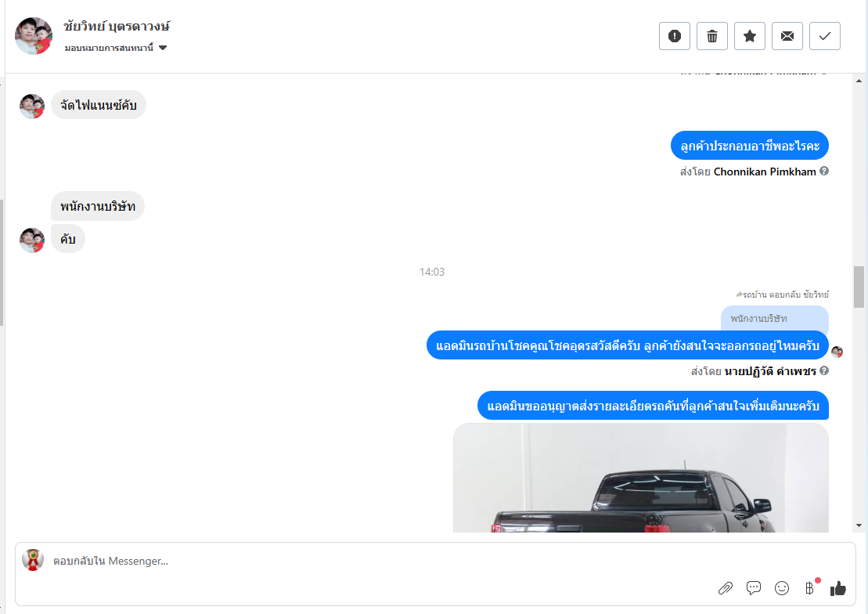The height and width of the screenshot is (614, 868).
Task: Click the scroll up arrow of chat
Action: 859,81
